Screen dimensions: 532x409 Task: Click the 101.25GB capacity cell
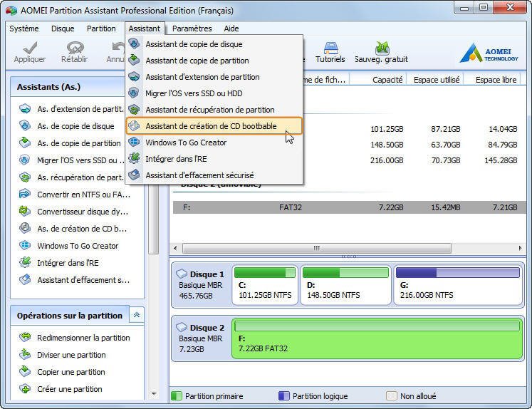pos(387,129)
